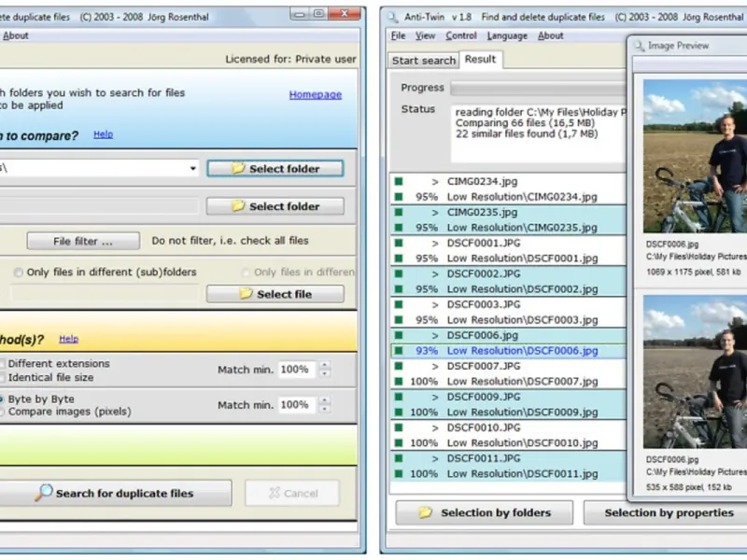Switch to the Result tab
The image size is (747, 560).
(480, 59)
